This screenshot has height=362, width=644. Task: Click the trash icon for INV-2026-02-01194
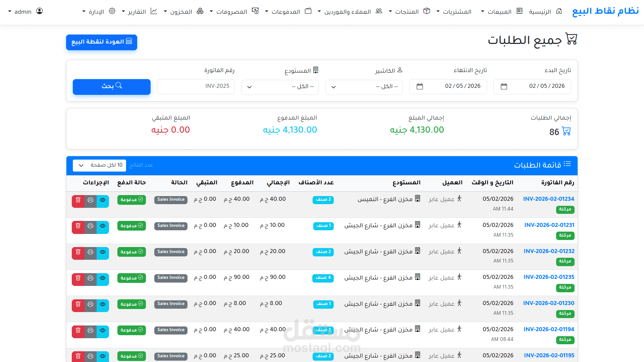(78, 330)
